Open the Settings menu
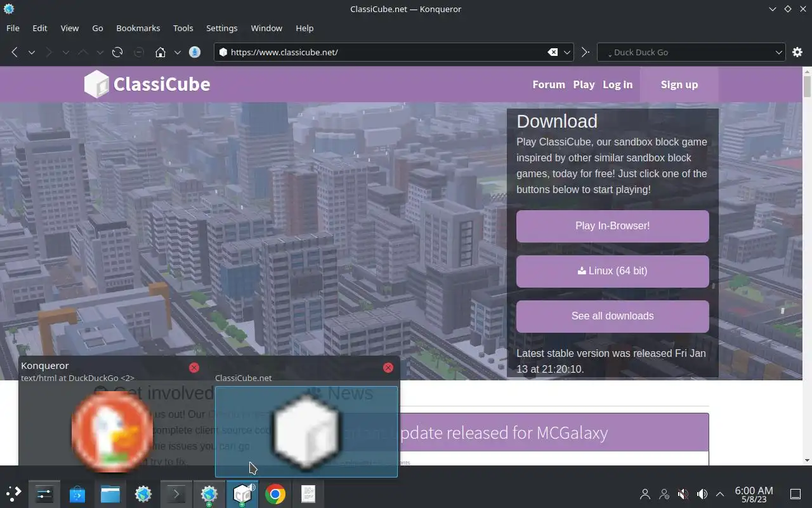The image size is (812, 508). coord(222,28)
